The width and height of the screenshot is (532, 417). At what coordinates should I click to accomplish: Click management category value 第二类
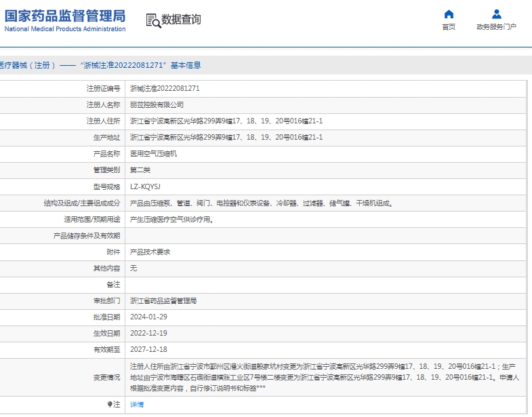click(140, 170)
